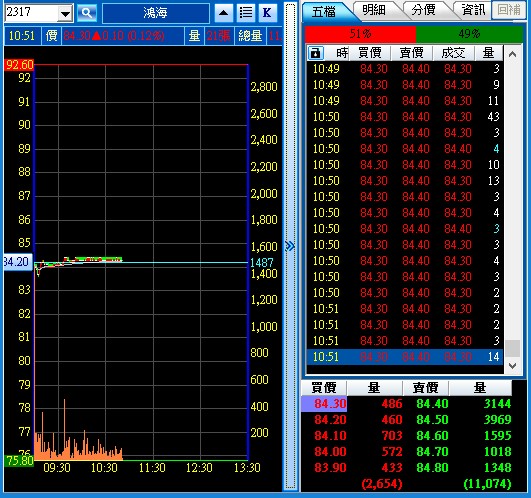
Task: Toggle the lock icon in tick table header
Action: (x=315, y=53)
